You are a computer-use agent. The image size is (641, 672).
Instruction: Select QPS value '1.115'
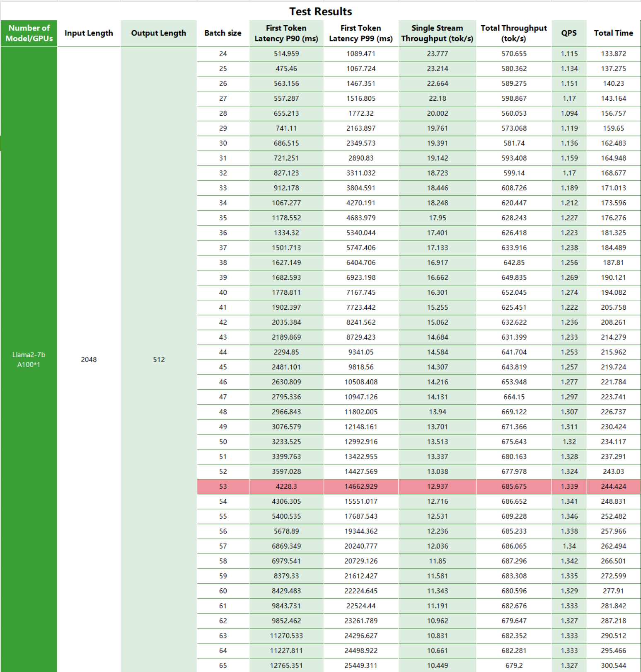569,53
